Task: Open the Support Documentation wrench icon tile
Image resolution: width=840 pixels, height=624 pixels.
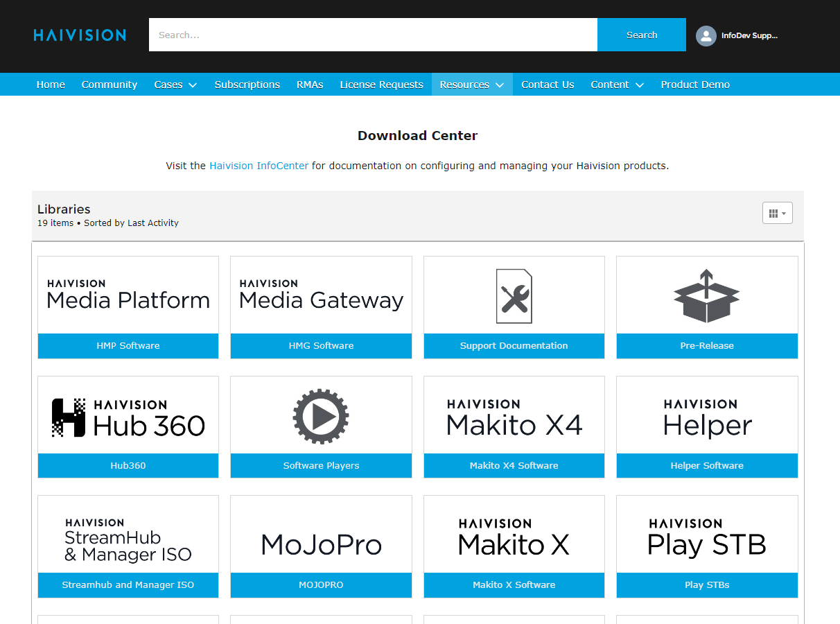Action: [514, 296]
